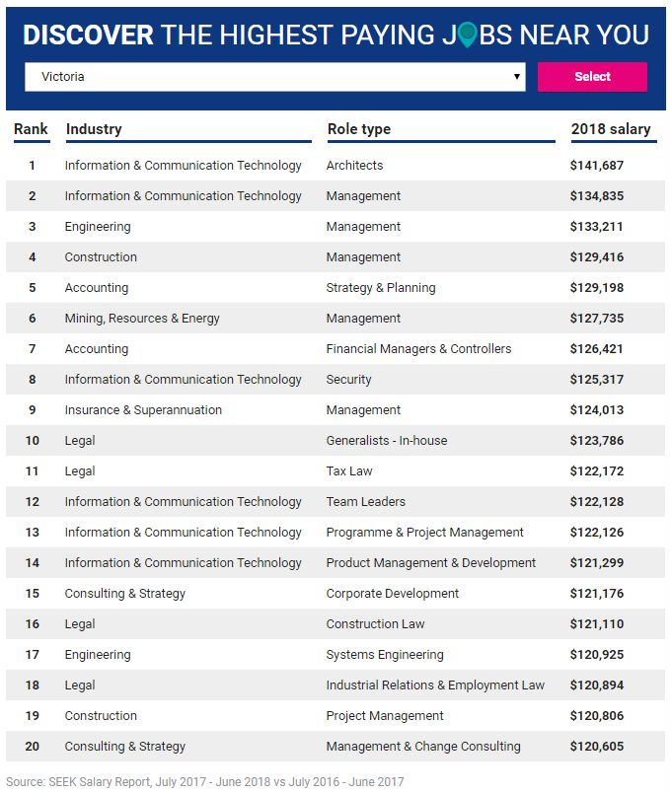Select Financial Managers & Controllers role

tap(418, 349)
